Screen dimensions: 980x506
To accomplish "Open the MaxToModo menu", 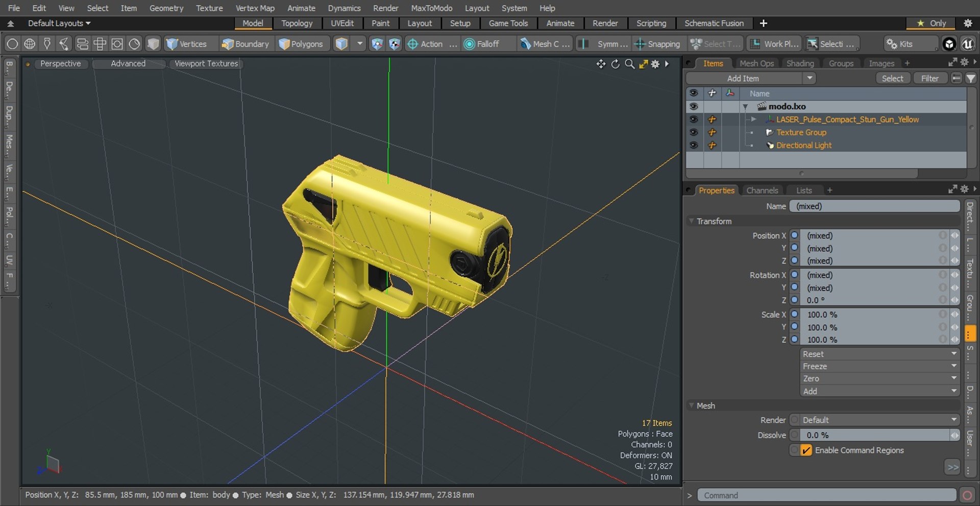I will [x=431, y=8].
